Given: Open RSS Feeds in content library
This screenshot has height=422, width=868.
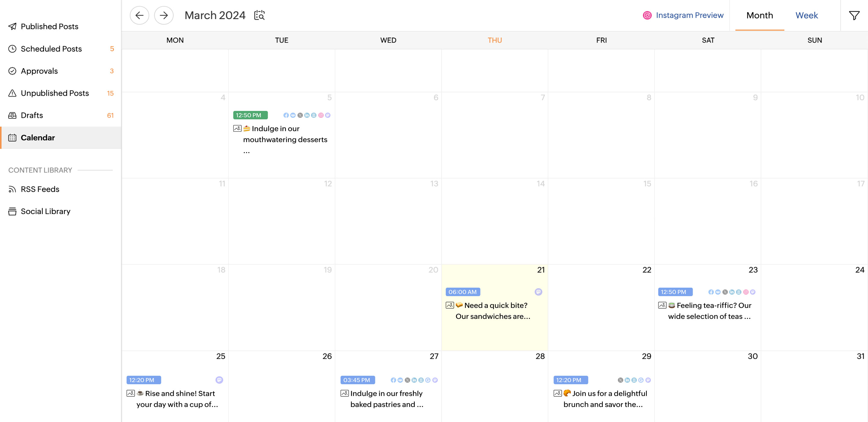Looking at the screenshot, I should 40,189.
